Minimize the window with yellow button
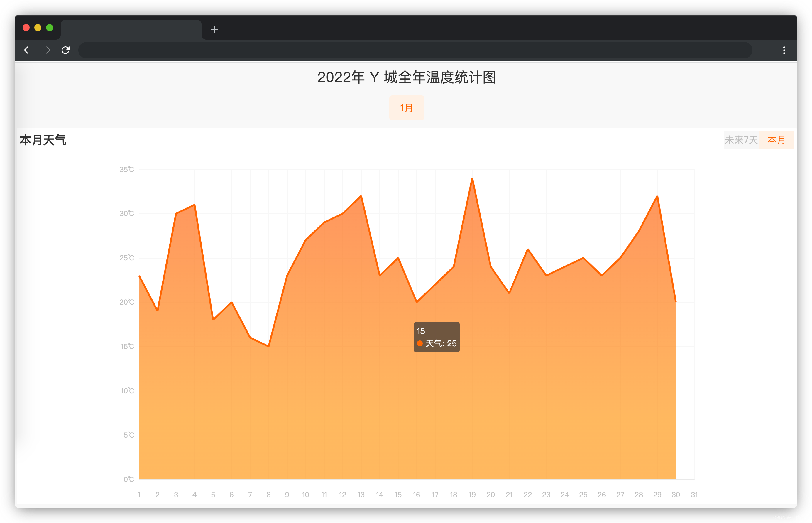812x523 pixels. (38, 28)
